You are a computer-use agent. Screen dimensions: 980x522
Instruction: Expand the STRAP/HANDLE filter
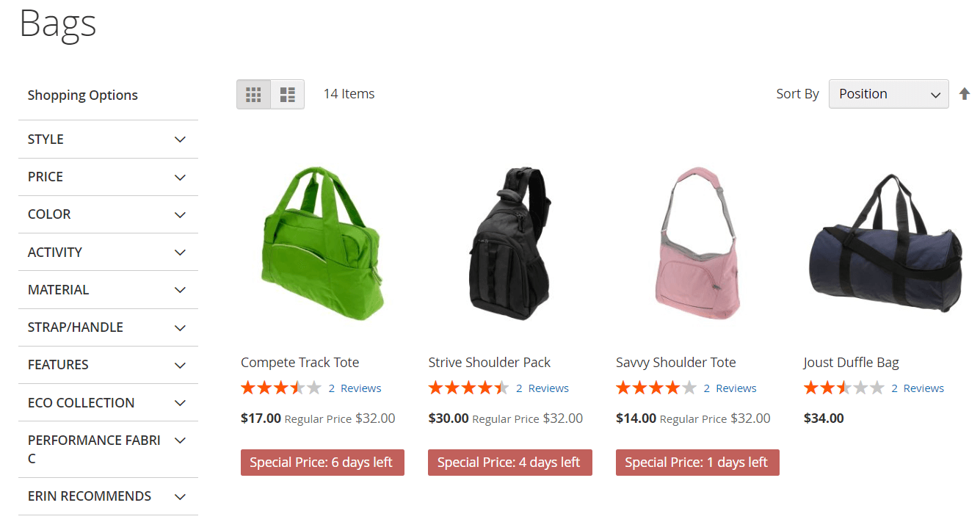pos(108,327)
